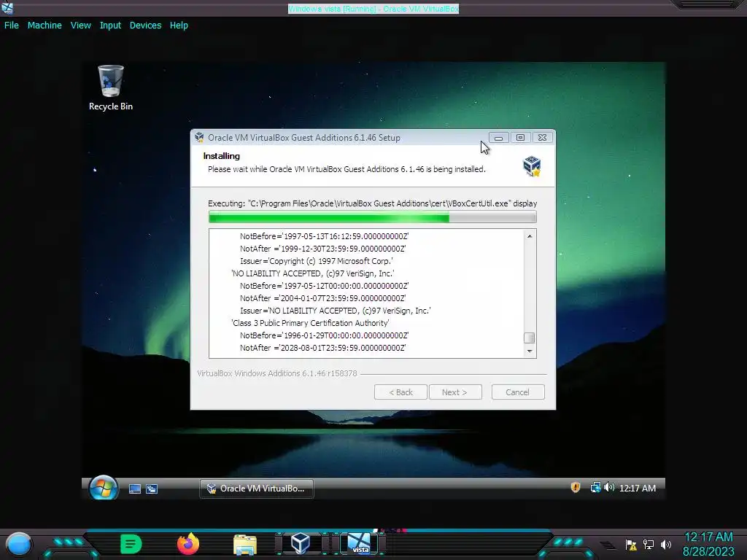The height and width of the screenshot is (560, 747).
Task: Click the installation progress bar
Action: pyautogui.click(x=373, y=217)
